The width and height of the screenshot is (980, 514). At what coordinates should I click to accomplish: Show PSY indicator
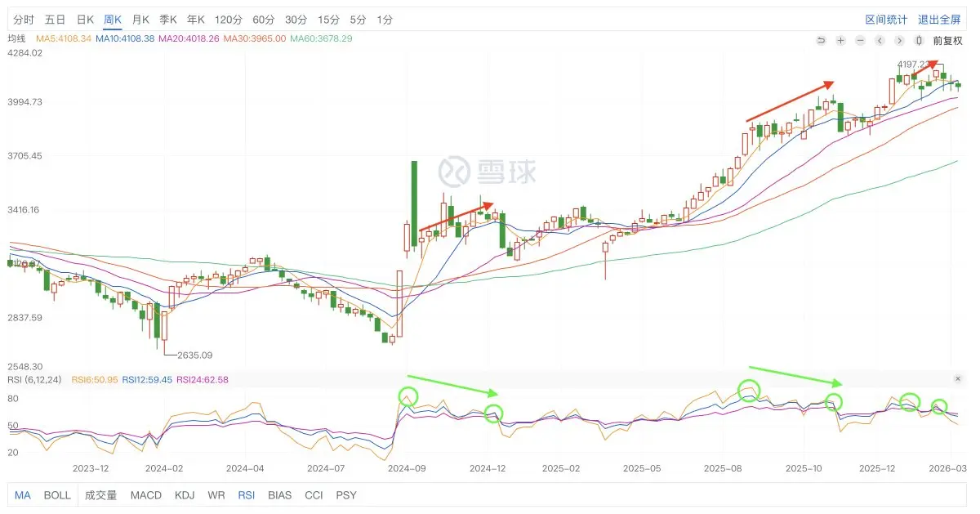(346, 495)
